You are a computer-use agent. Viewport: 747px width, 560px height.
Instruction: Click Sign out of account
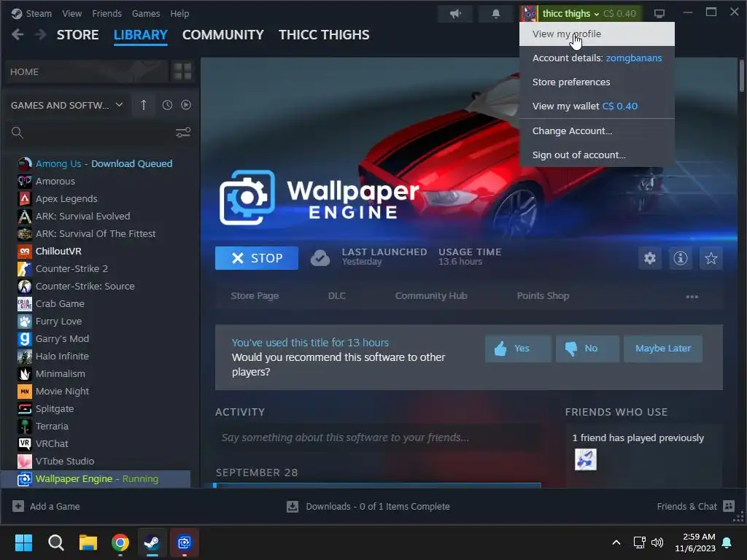(x=597, y=155)
